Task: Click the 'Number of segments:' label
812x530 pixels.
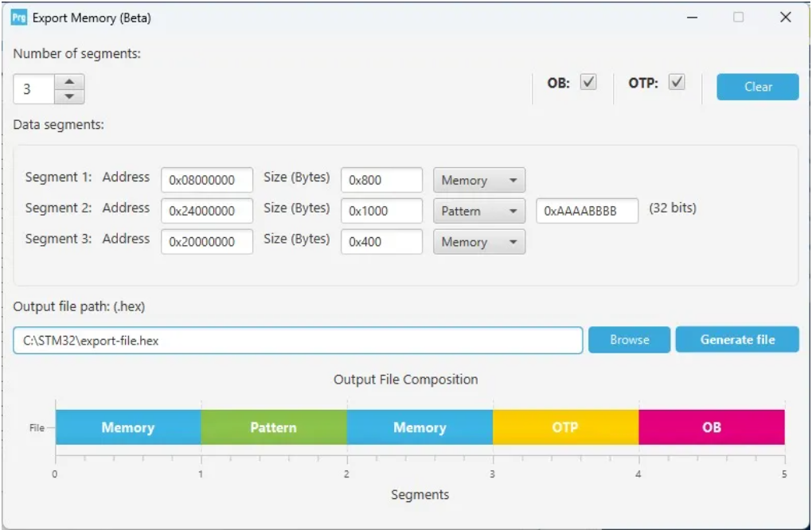Action: [x=76, y=53]
